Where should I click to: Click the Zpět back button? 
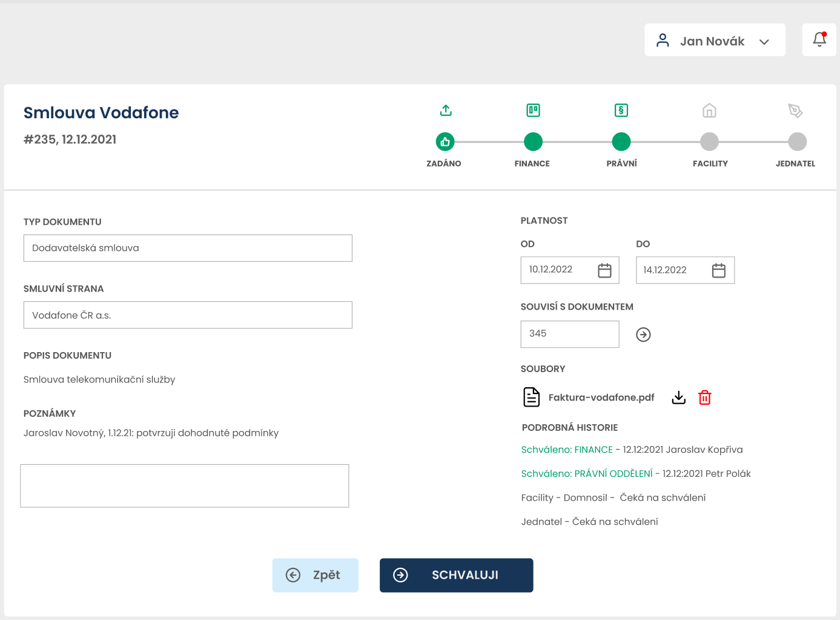[x=316, y=575]
